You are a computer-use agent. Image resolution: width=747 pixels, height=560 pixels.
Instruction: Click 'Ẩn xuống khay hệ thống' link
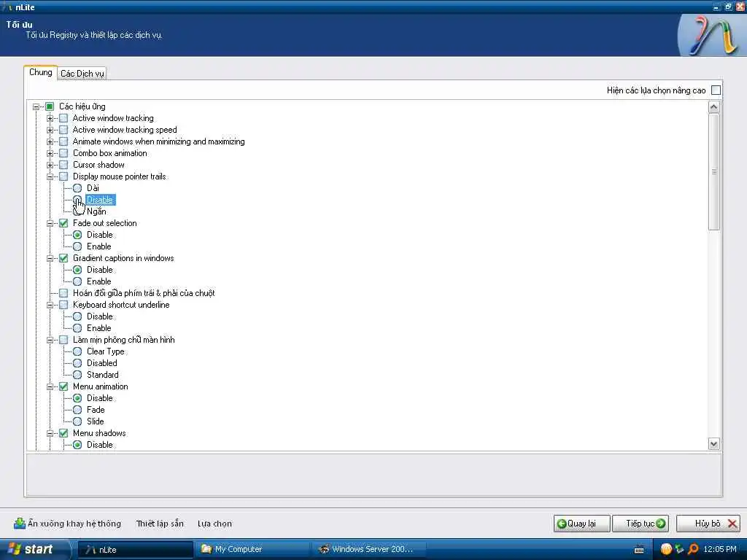[74, 524]
